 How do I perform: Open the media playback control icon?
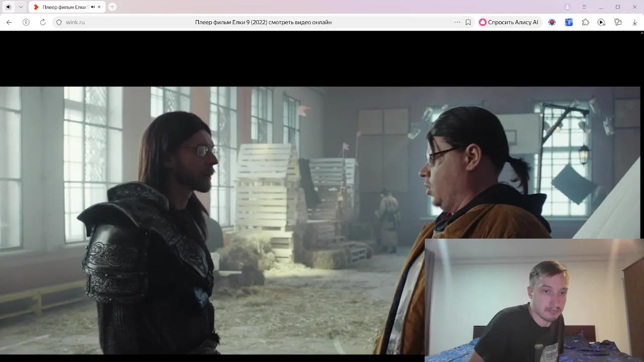click(601, 22)
